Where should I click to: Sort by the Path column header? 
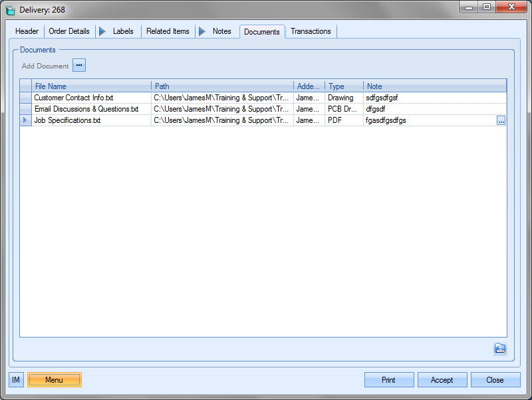click(x=222, y=86)
